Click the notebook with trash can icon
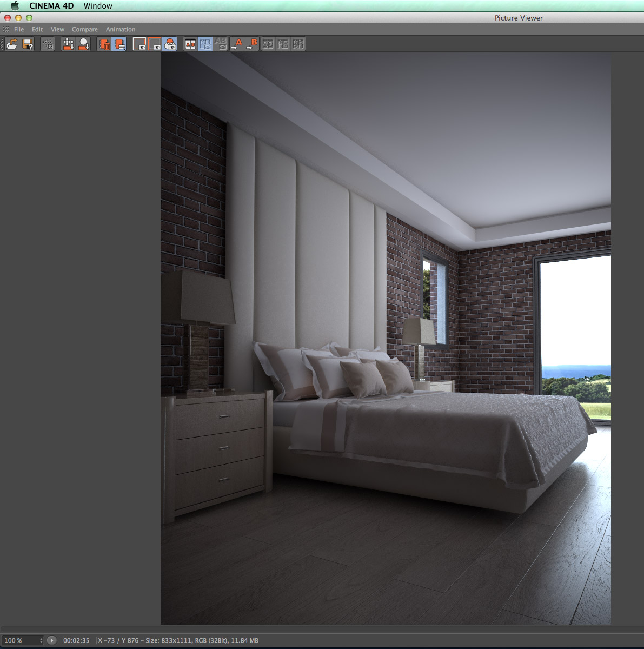 click(104, 44)
